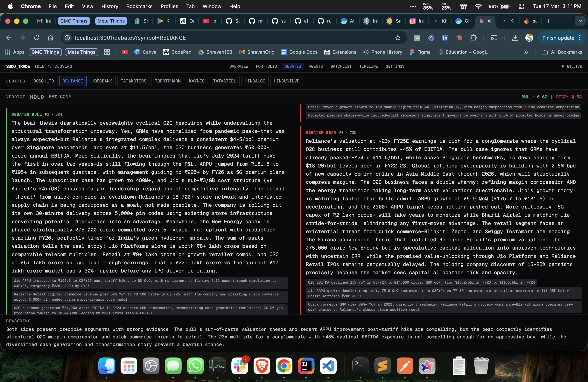View site information icon in address bar
The height and width of the screenshot is (382, 588).
click(67, 38)
